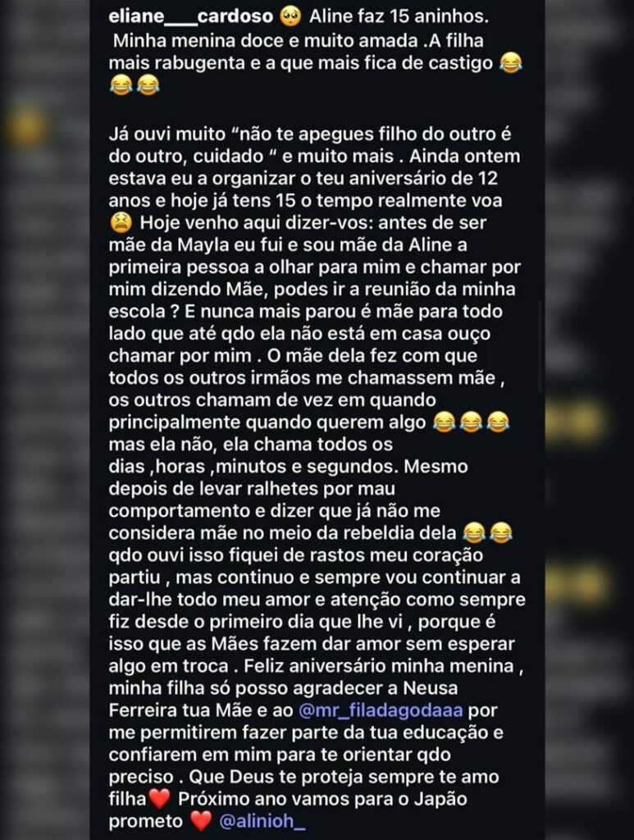The width and height of the screenshot is (634, 840).
Task: Tap the red heart after 'prometo'
Action: point(200,821)
